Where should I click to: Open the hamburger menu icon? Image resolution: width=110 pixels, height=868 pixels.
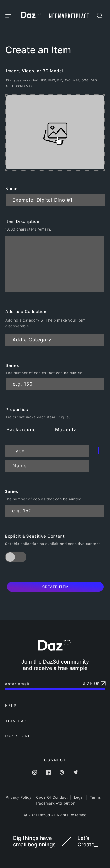click(9, 16)
